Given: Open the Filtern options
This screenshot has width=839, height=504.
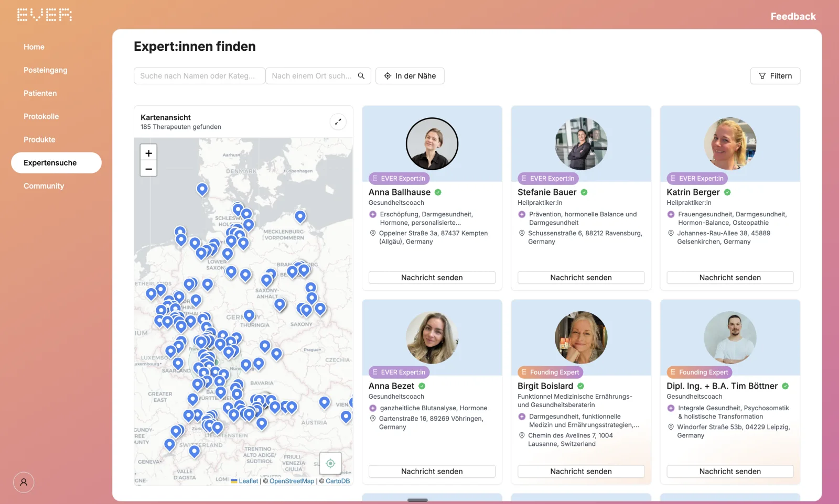Looking at the screenshot, I should coord(775,76).
